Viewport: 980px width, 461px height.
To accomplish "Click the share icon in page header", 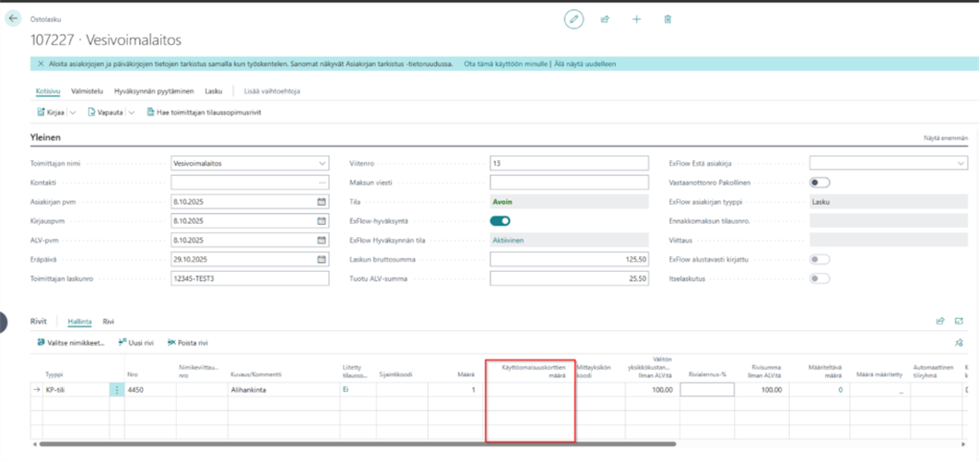I will [x=605, y=19].
